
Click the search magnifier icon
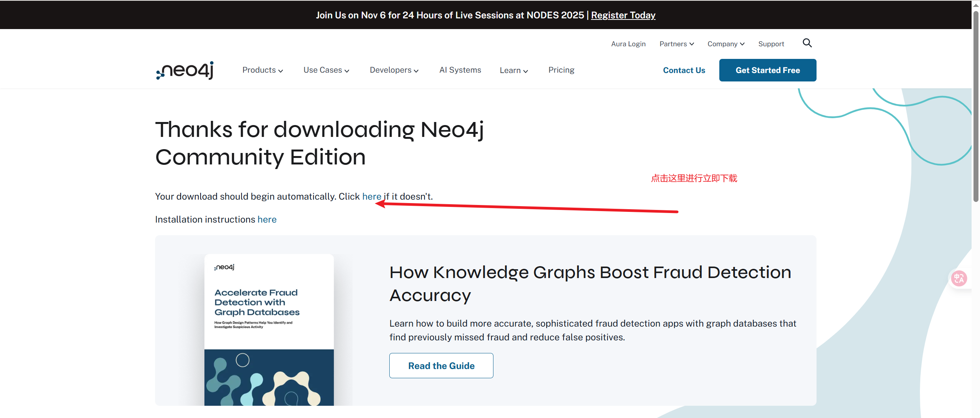click(807, 43)
